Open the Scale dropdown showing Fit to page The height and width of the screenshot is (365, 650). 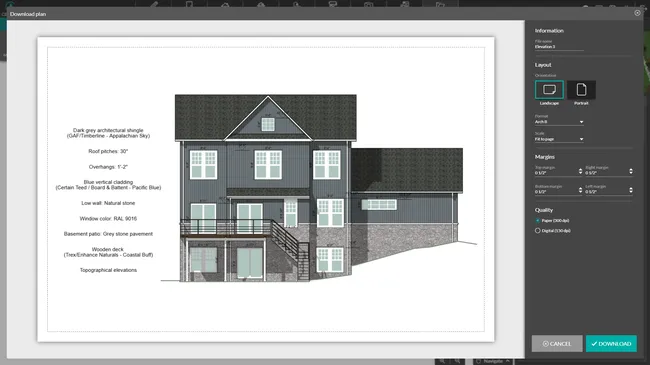[559, 139]
